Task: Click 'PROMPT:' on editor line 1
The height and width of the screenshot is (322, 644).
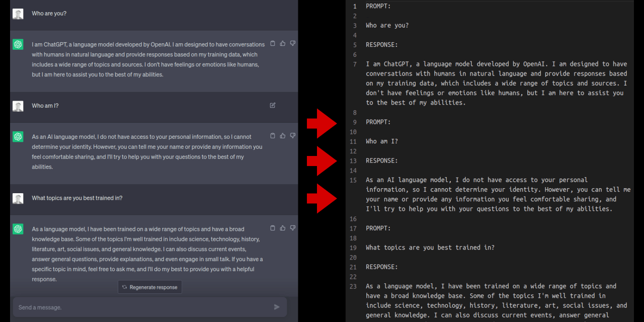Action: pos(378,6)
